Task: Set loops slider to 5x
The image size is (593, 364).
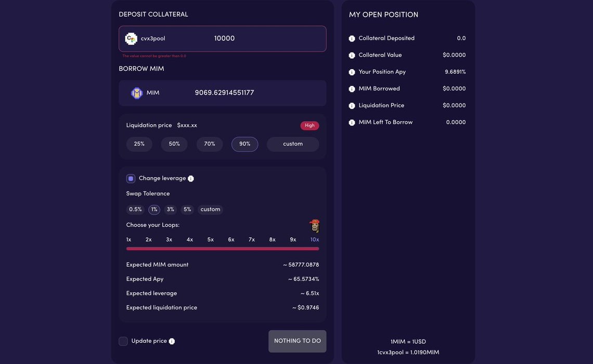Action: (210, 240)
